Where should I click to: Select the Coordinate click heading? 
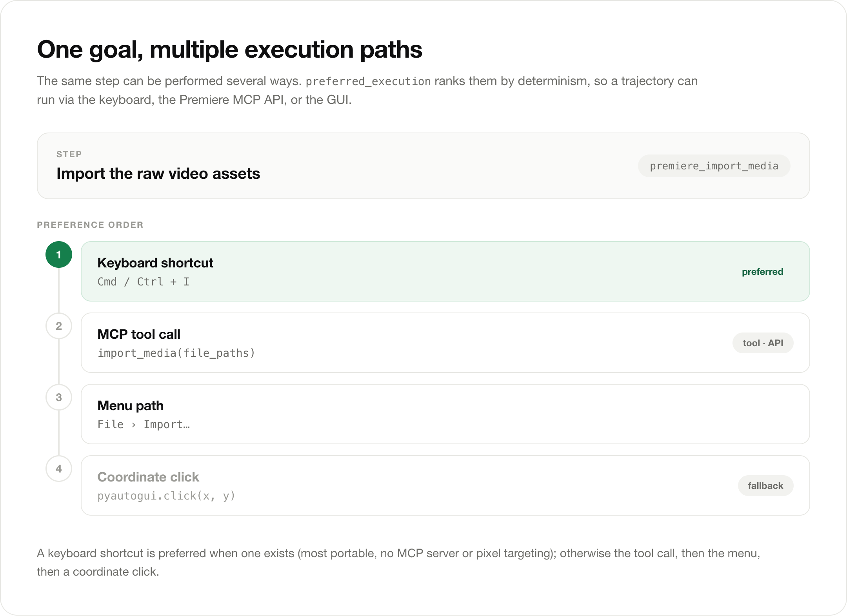[x=148, y=477]
